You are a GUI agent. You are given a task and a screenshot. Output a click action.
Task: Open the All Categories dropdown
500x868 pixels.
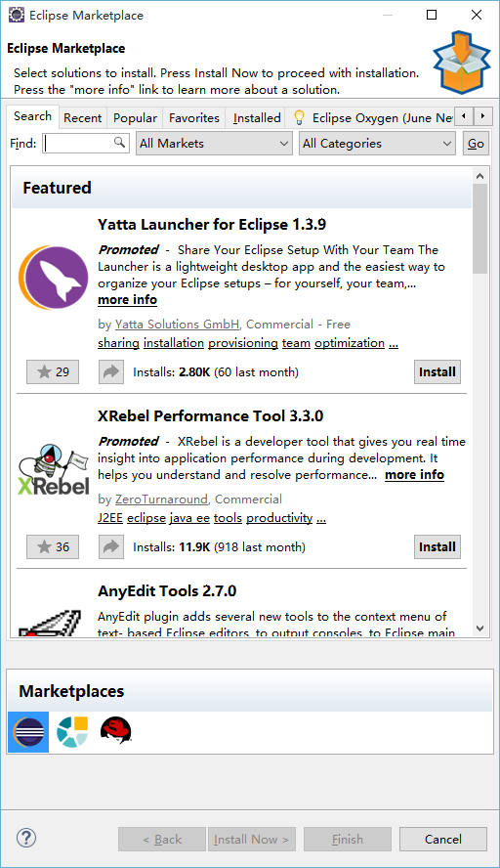click(x=377, y=144)
